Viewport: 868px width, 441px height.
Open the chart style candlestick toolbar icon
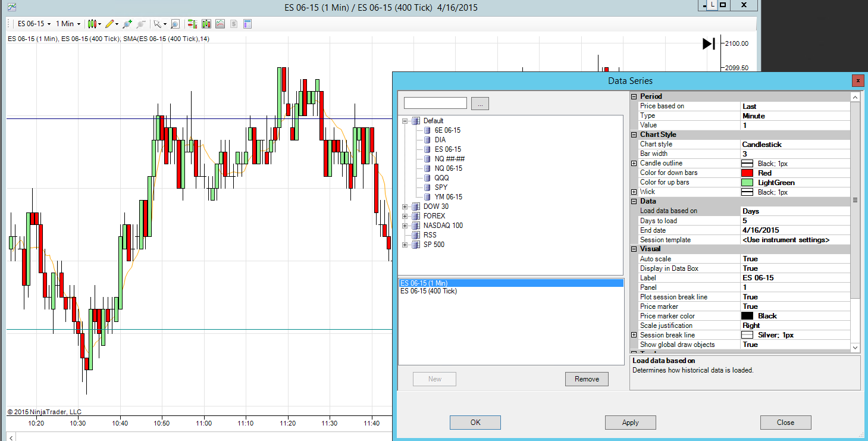92,24
